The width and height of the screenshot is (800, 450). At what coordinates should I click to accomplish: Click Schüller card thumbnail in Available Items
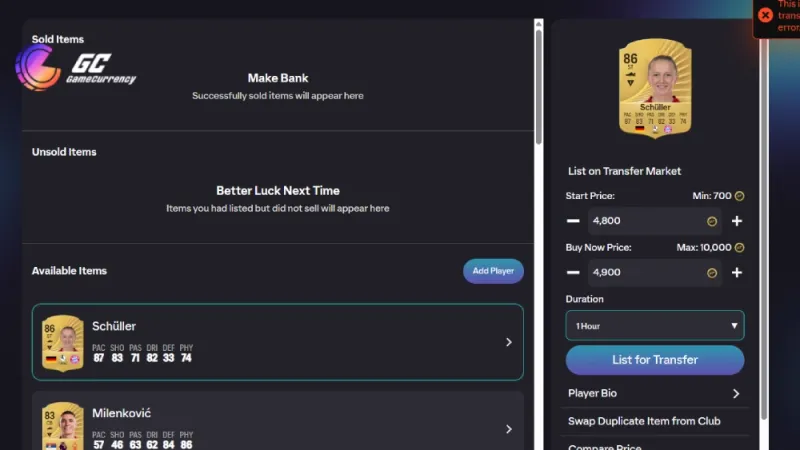click(x=63, y=343)
